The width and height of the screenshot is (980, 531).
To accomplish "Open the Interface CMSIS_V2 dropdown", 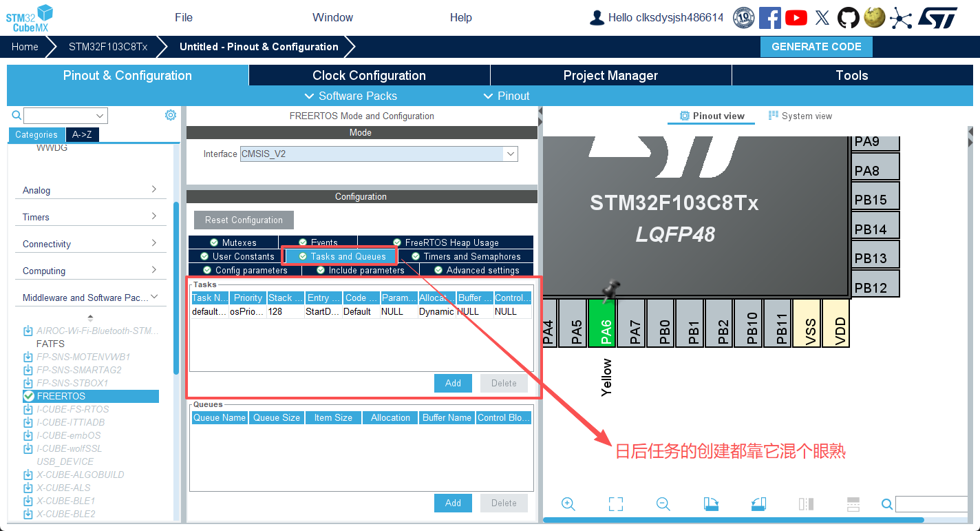I will [x=510, y=154].
